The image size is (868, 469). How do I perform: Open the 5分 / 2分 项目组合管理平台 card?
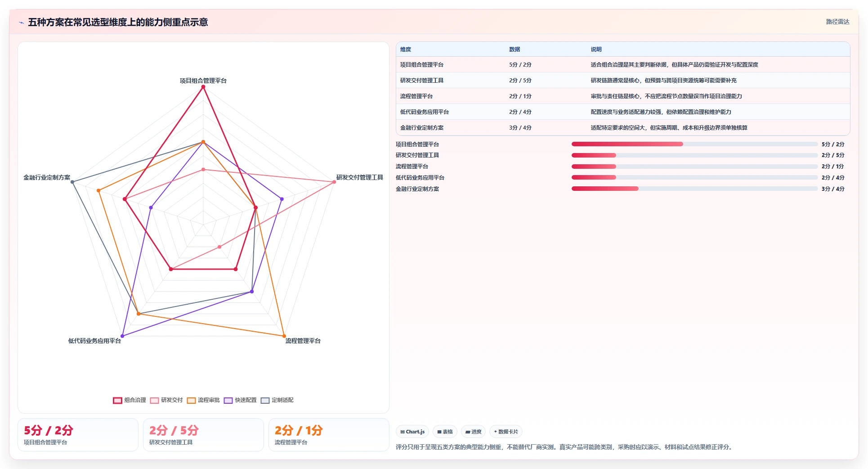point(78,435)
